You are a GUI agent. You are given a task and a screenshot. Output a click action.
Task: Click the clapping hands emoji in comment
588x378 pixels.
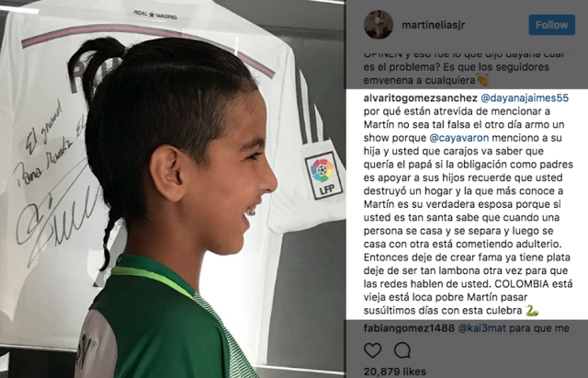point(482,80)
